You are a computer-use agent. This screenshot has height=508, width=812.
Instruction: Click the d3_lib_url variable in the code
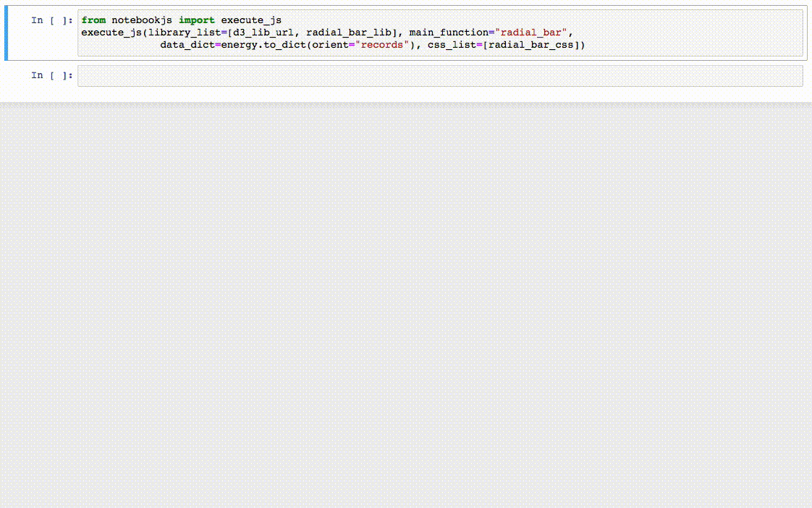click(263, 33)
